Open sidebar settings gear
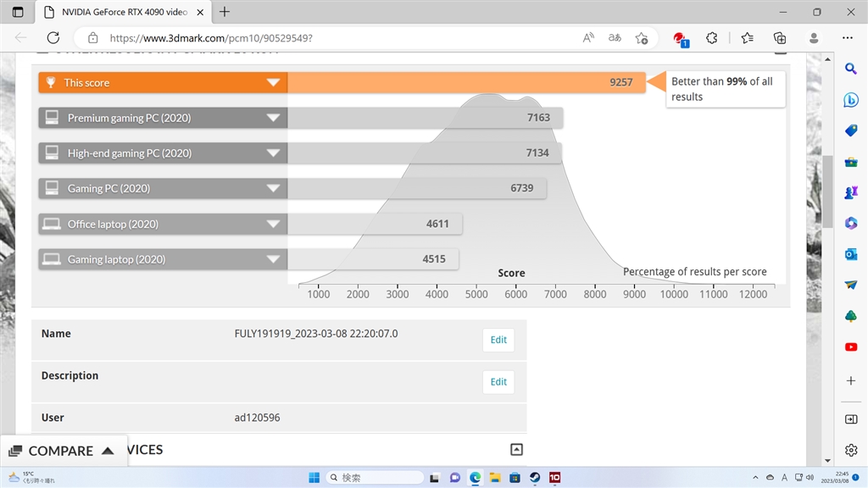868x488 pixels. pos(851,450)
